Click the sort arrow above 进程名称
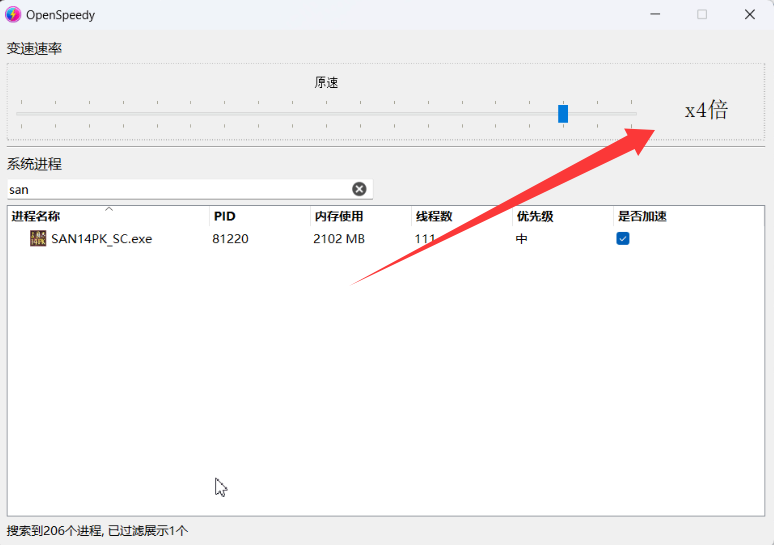Image resolution: width=774 pixels, height=545 pixels. 109,209
